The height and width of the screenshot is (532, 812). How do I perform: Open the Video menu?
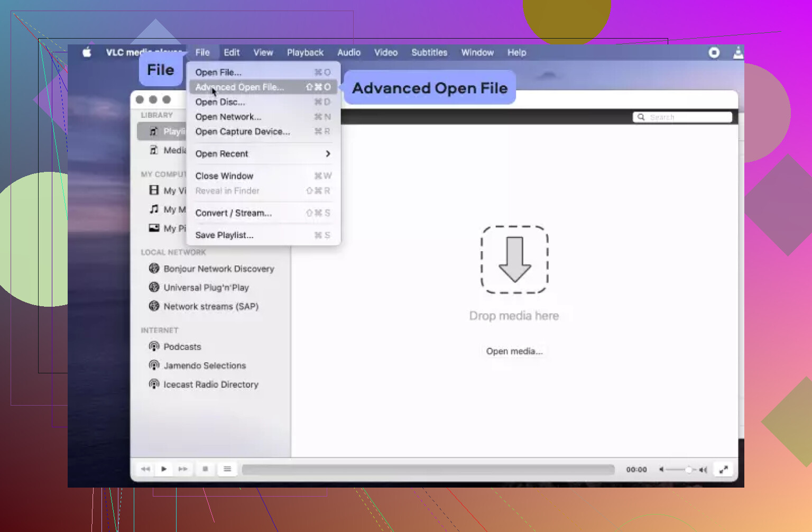click(x=386, y=52)
